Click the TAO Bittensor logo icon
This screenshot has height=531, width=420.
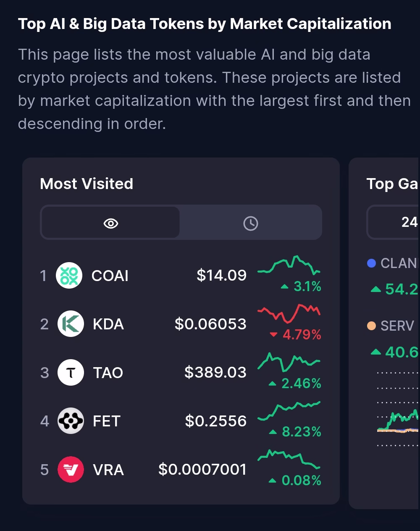(71, 373)
